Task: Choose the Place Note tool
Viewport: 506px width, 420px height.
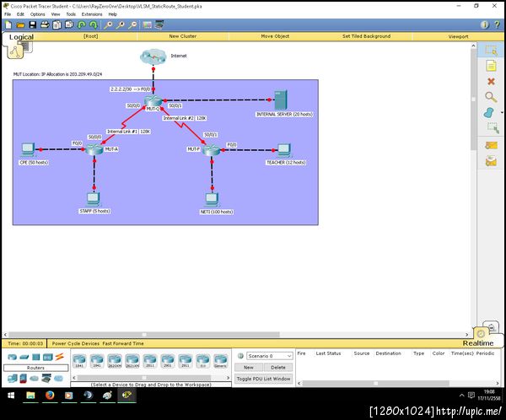Action: [491, 66]
